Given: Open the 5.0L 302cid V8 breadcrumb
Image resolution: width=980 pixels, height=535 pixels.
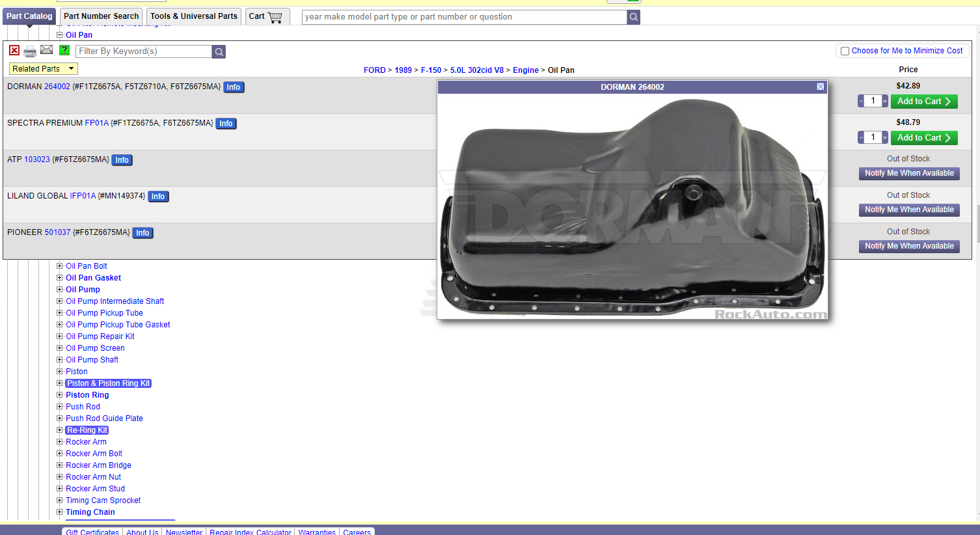Looking at the screenshot, I should point(477,70).
